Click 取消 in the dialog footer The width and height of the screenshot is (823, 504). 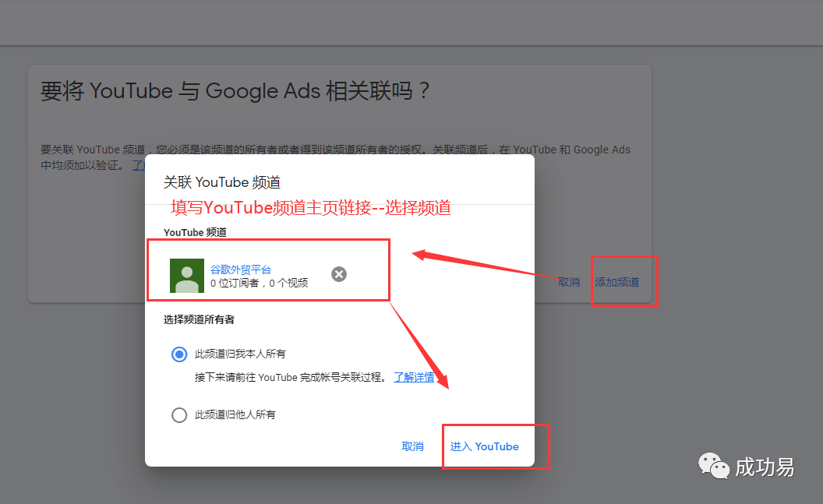pos(412,446)
